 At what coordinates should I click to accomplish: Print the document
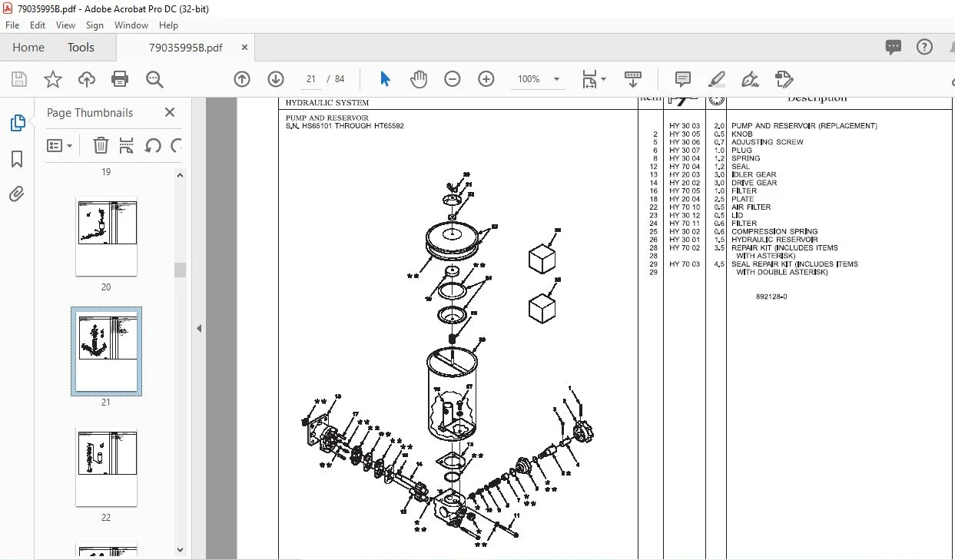point(120,79)
